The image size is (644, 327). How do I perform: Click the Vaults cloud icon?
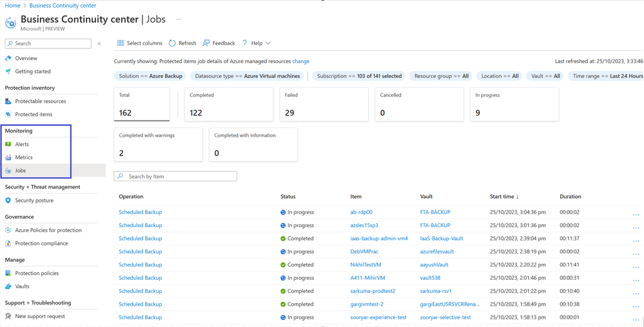pyautogui.click(x=8, y=287)
